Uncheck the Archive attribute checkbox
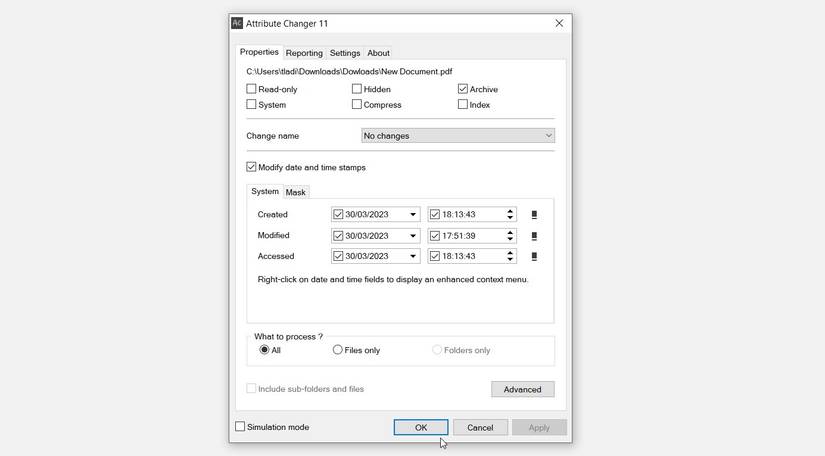 [x=463, y=89]
